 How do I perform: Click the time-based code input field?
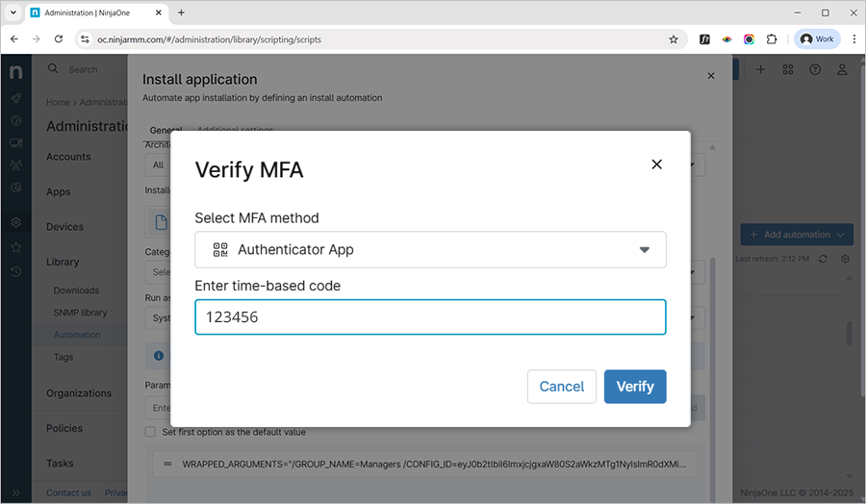pyautogui.click(x=430, y=317)
